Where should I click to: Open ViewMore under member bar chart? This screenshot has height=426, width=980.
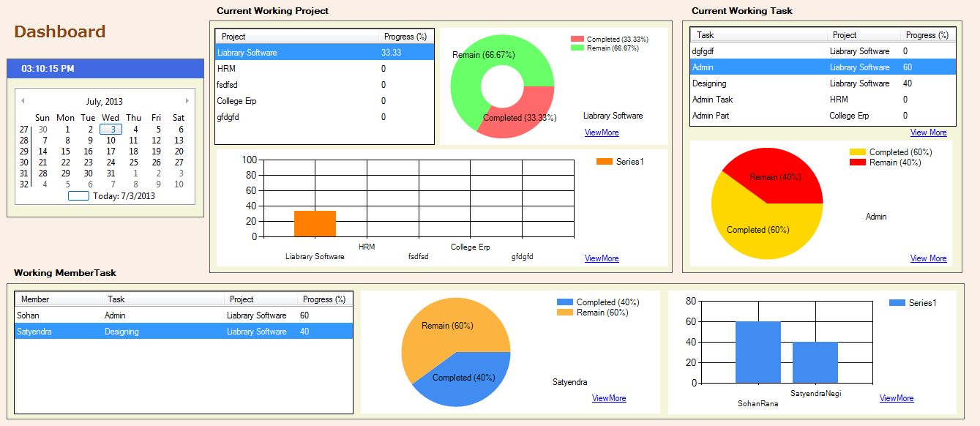tap(897, 398)
